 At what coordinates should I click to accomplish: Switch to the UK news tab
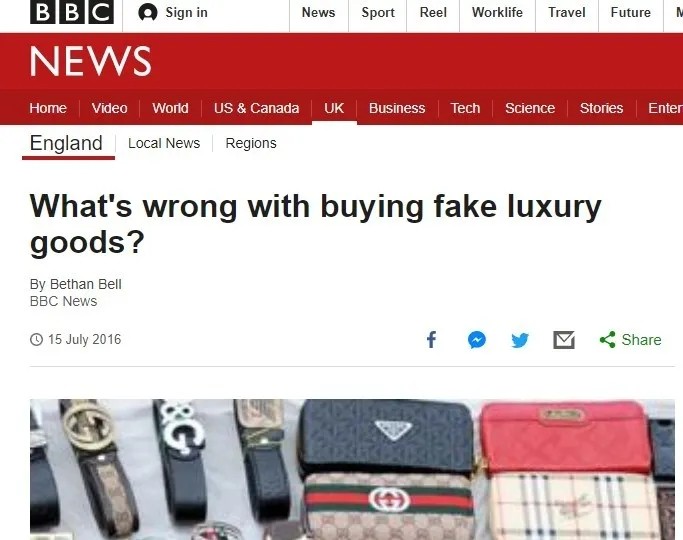(334, 108)
